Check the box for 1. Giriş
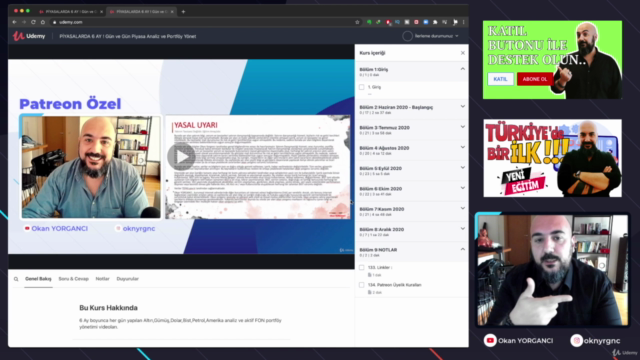Screen dimensions: 640x360 point(362,87)
